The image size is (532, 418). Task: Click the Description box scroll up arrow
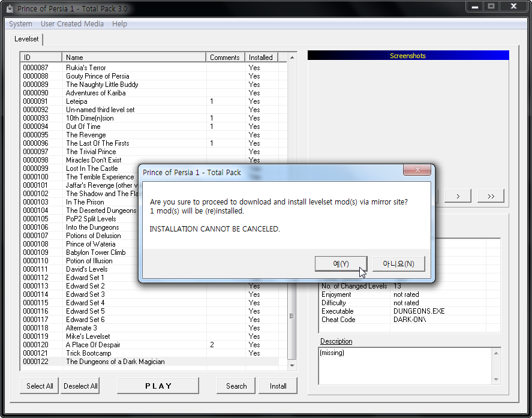tap(496, 354)
